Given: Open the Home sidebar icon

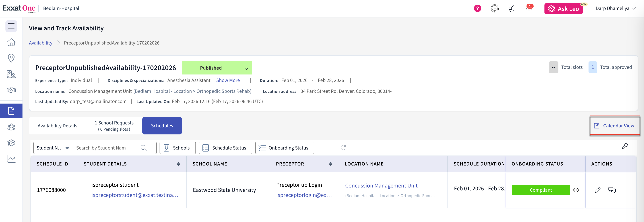Looking at the screenshot, I should [11, 42].
